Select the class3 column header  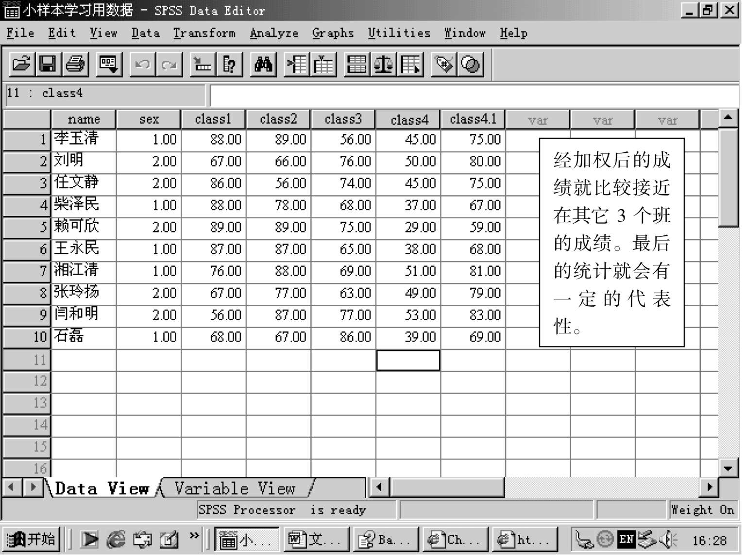coord(343,119)
